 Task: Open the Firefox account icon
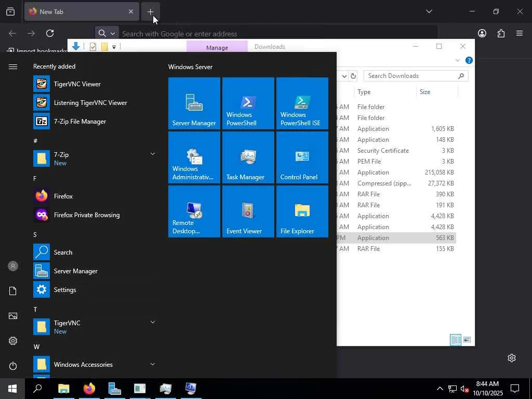tap(482, 33)
